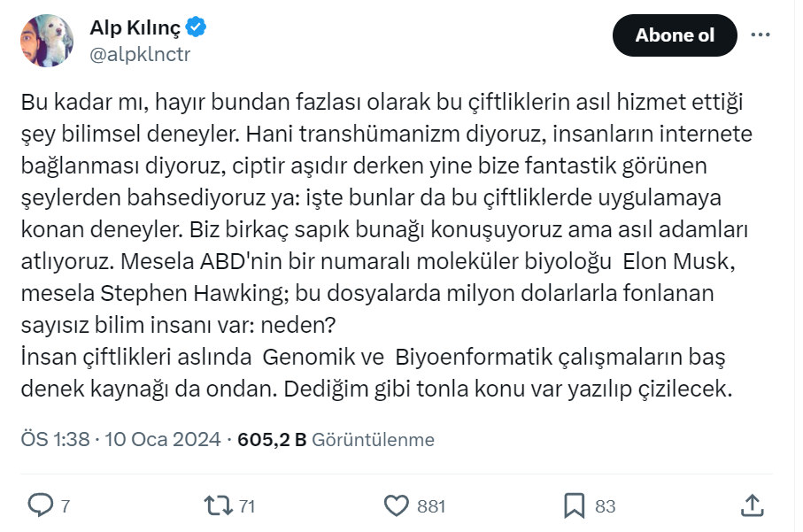Click the bookmark count 83
Screen dimensions: 803x532
point(605,506)
